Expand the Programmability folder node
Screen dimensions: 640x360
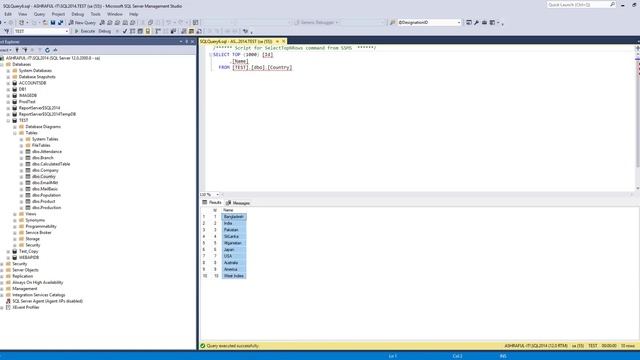(15, 227)
